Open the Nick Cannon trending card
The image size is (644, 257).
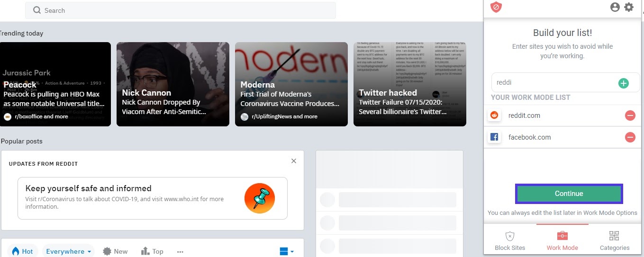173,84
